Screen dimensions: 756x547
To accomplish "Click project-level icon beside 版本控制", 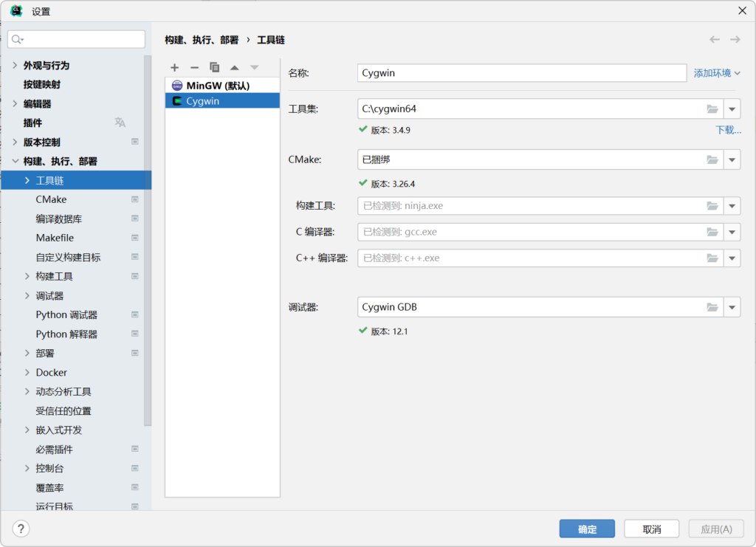I will pos(135,142).
